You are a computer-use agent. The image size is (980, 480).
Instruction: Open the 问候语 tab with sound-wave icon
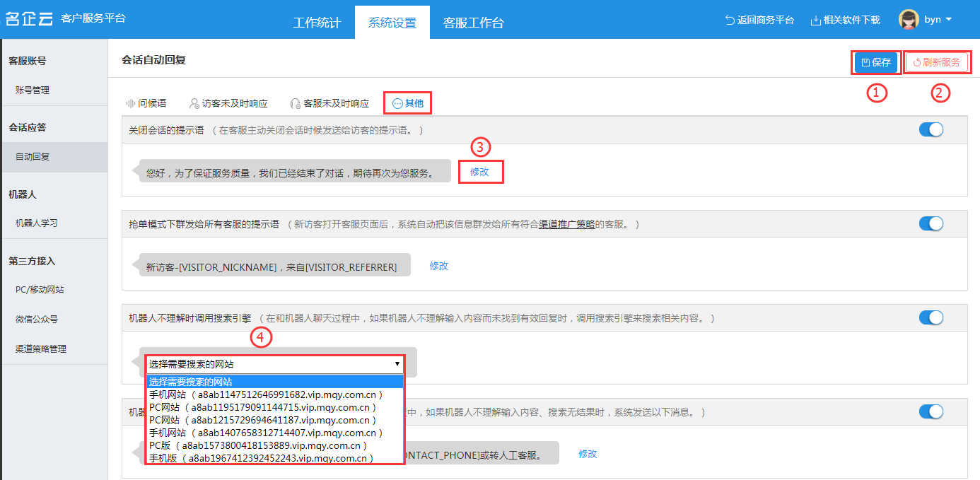(130, 103)
